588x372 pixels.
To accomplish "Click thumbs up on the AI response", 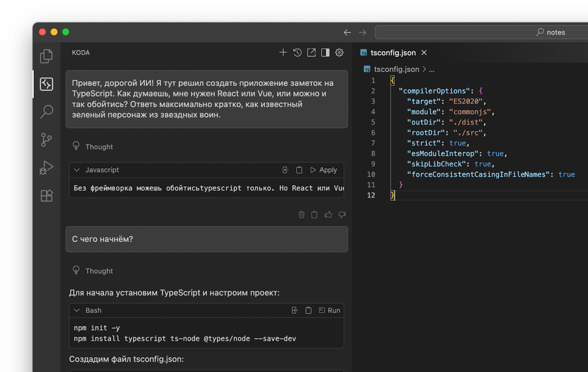I will tap(328, 215).
